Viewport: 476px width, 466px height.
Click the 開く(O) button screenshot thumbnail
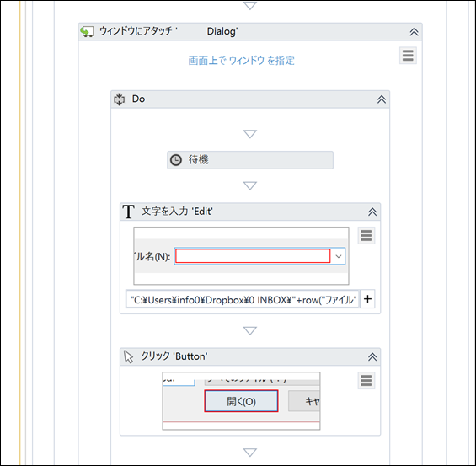click(241, 401)
